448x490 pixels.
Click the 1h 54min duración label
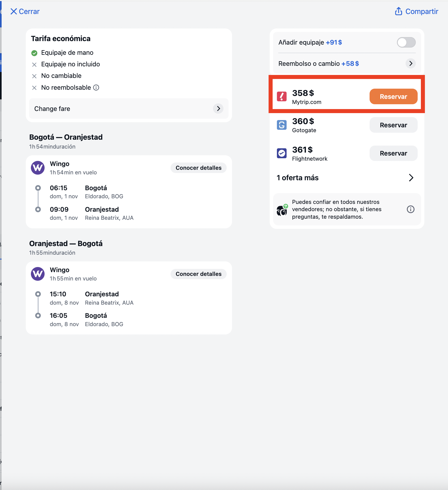[52, 147]
